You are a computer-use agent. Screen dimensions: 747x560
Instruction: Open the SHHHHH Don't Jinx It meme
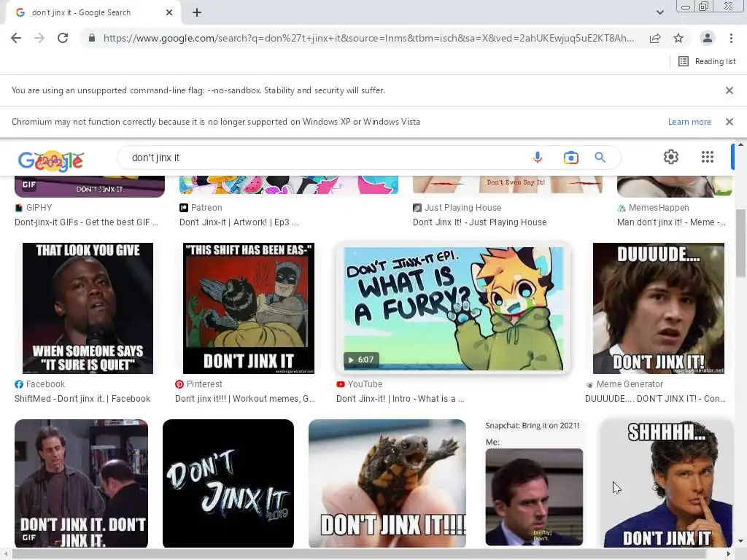coord(668,483)
